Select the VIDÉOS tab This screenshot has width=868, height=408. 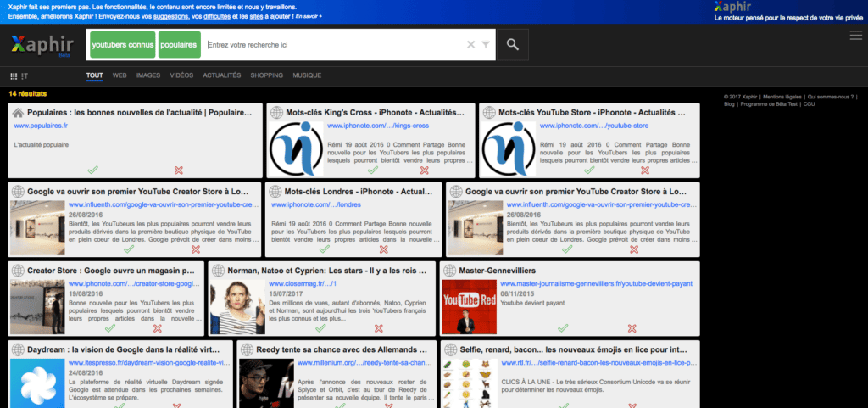coord(181,75)
